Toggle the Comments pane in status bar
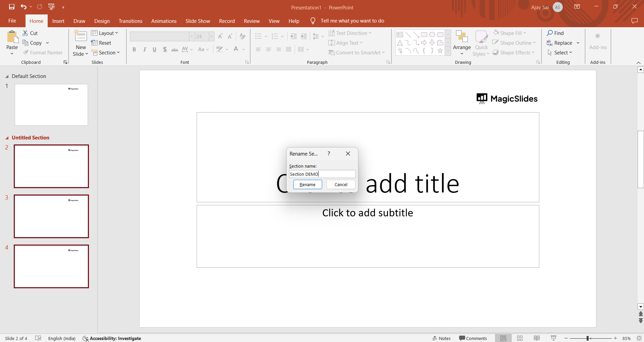 (x=473, y=338)
